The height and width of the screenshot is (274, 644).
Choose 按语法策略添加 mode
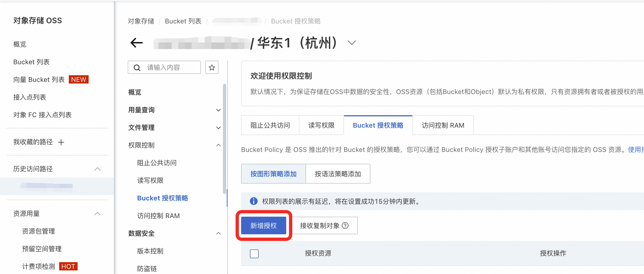(338, 174)
